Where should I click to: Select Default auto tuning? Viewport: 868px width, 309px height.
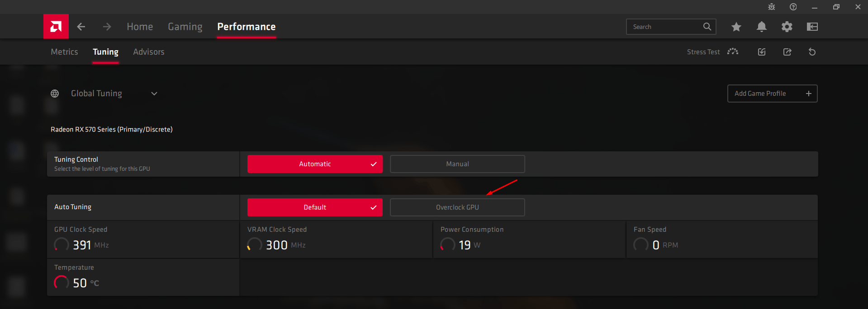click(315, 207)
